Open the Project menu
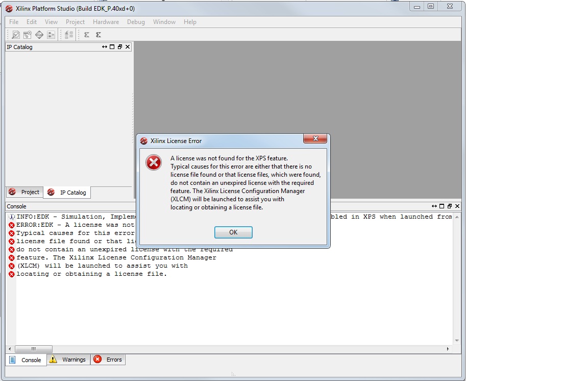Image resolution: width=588 pixels, height=381 pixels. point(75,22)
